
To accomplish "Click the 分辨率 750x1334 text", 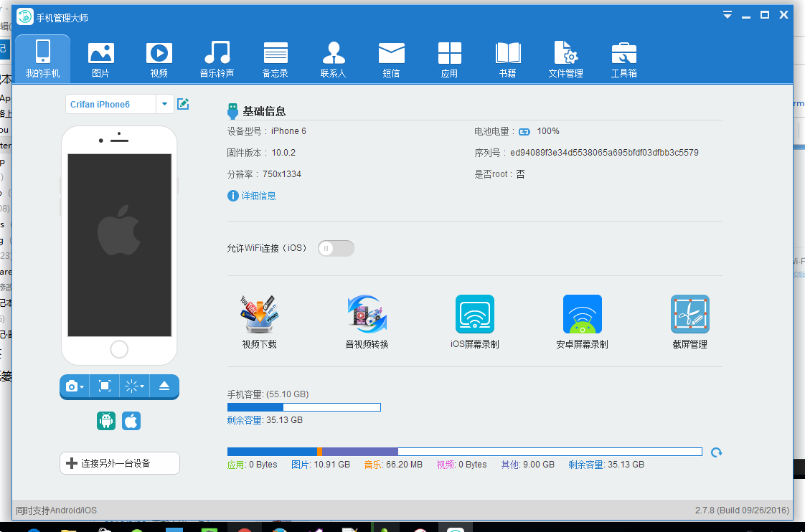I will coord(265,174).
